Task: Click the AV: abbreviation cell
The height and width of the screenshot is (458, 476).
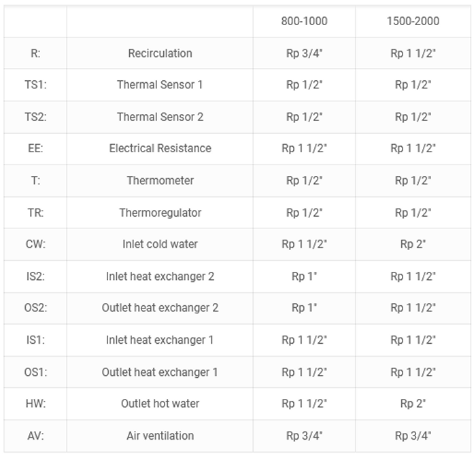Action: pyautogui.click(x=35, y=436)
